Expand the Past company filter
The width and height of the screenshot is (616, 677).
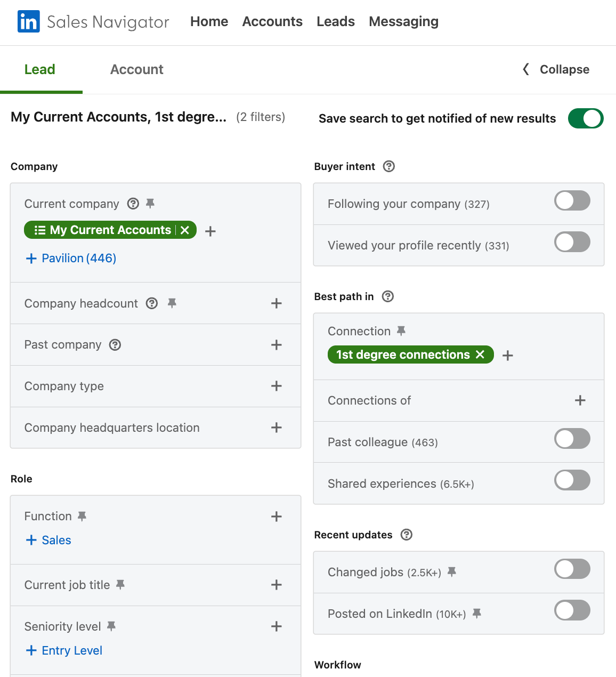tap(277, 345)
